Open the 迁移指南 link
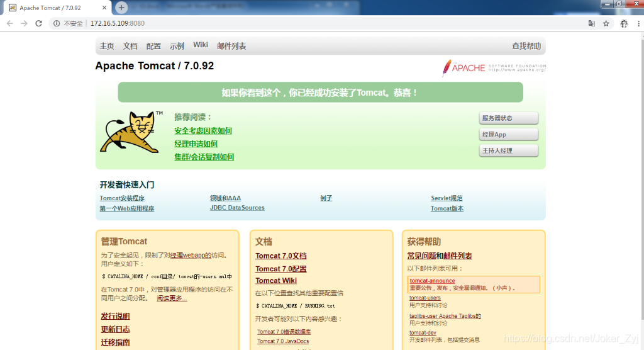This screenshot has height=350, width=644. pos(116,342)
